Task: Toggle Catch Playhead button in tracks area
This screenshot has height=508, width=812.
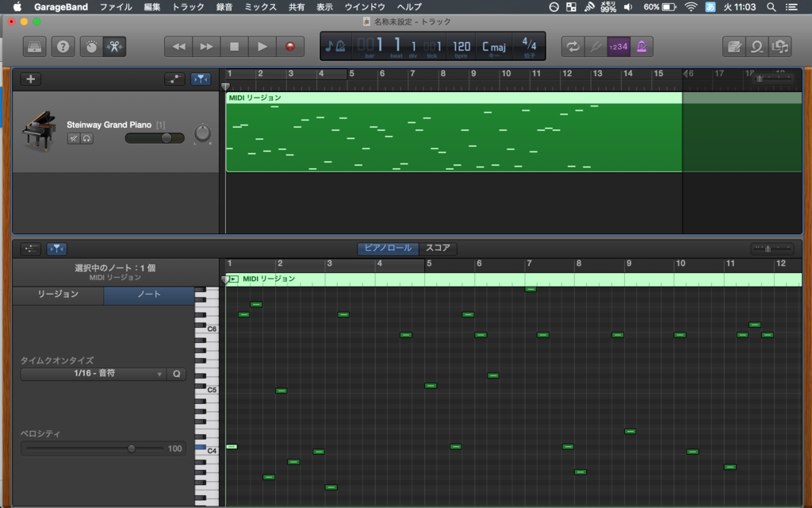Action: tap(201, 79)
